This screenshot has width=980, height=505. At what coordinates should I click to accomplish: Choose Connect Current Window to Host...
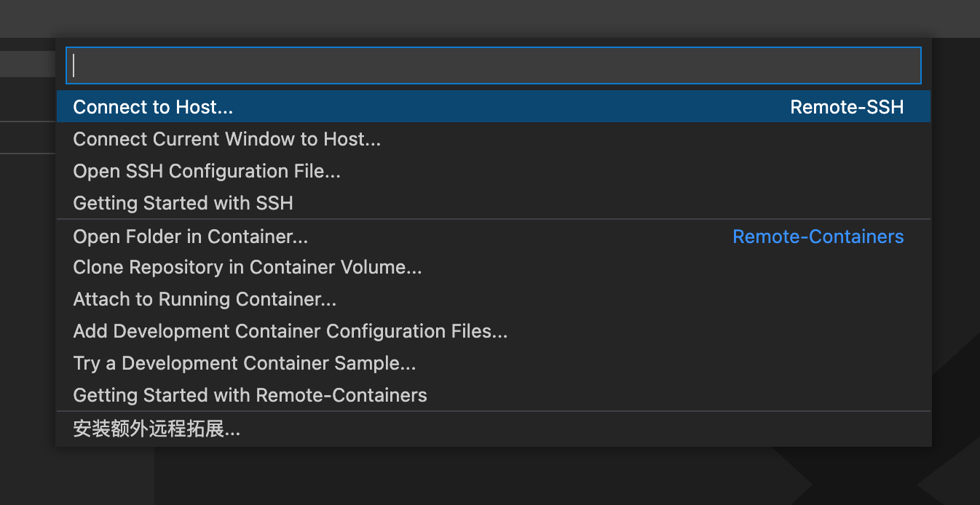tap(226, 139)
